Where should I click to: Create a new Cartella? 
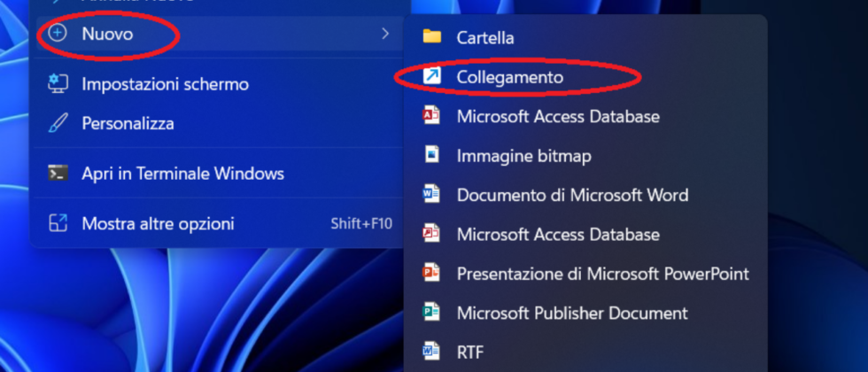click(485, 37)
